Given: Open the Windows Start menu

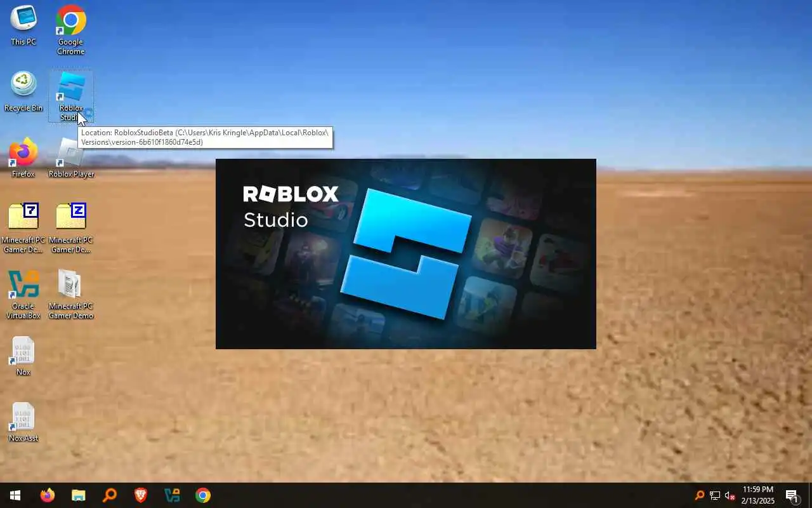Looking at the screenshot, I should pos(15,495).
